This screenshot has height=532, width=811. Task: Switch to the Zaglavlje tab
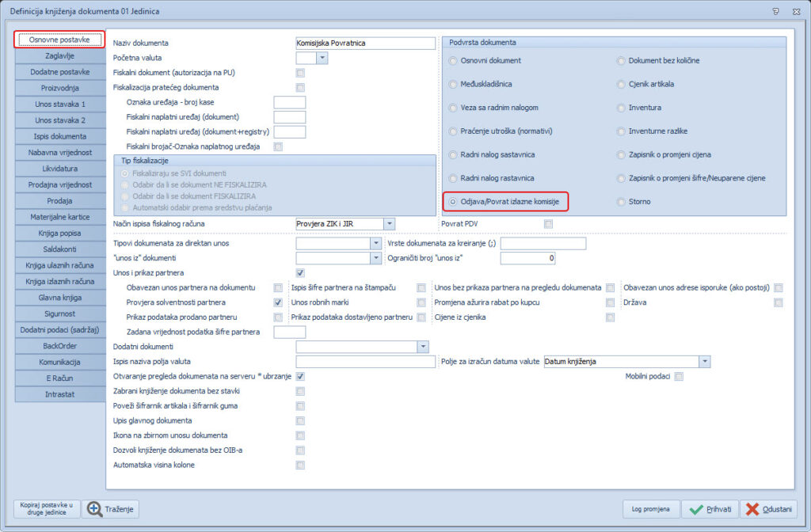pyautogui.click(x=60, y=56)
